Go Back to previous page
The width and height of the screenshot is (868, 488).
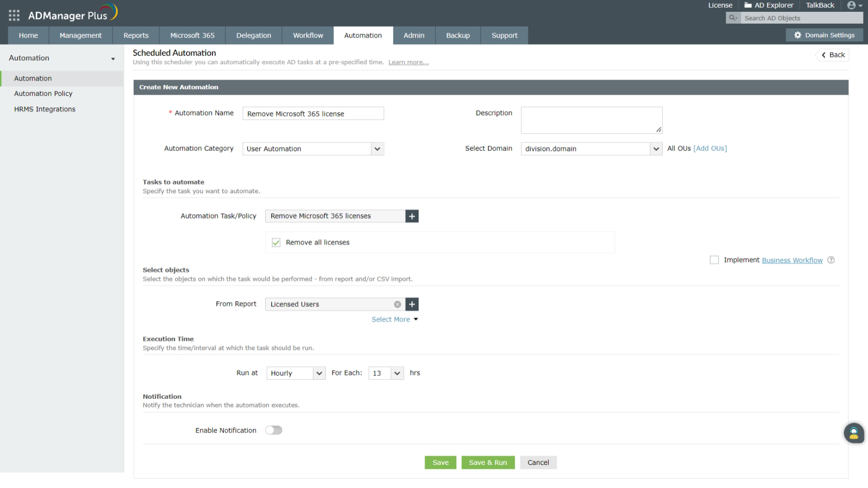(833, 55)
